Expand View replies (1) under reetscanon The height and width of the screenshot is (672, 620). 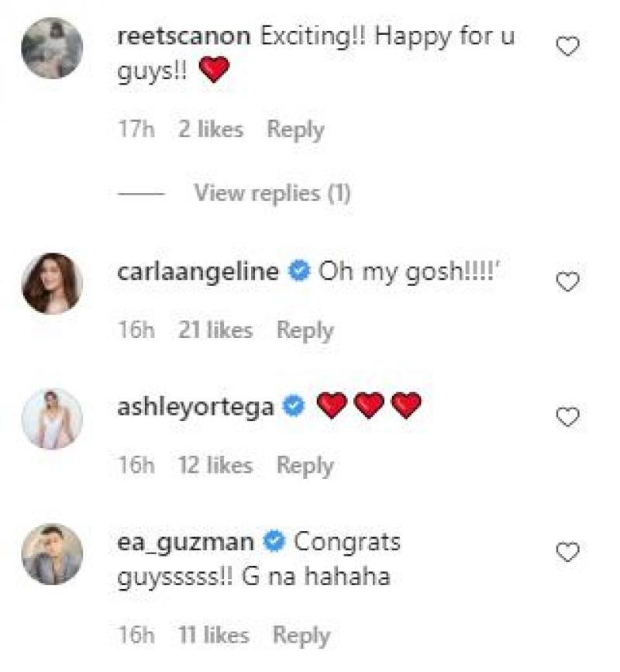[x=272, y=192]
